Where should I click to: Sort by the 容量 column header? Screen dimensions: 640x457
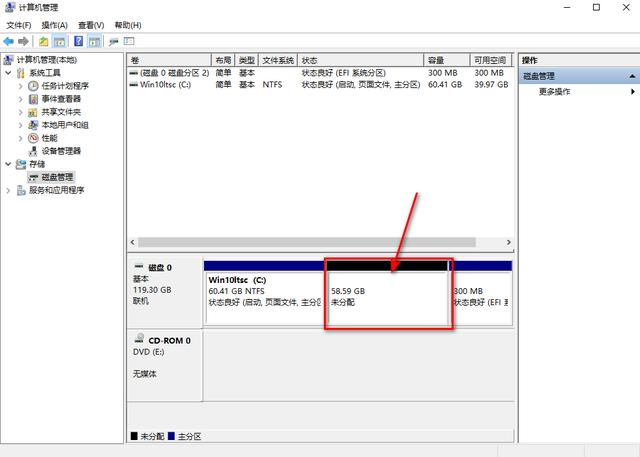click(x=447, y=60)
